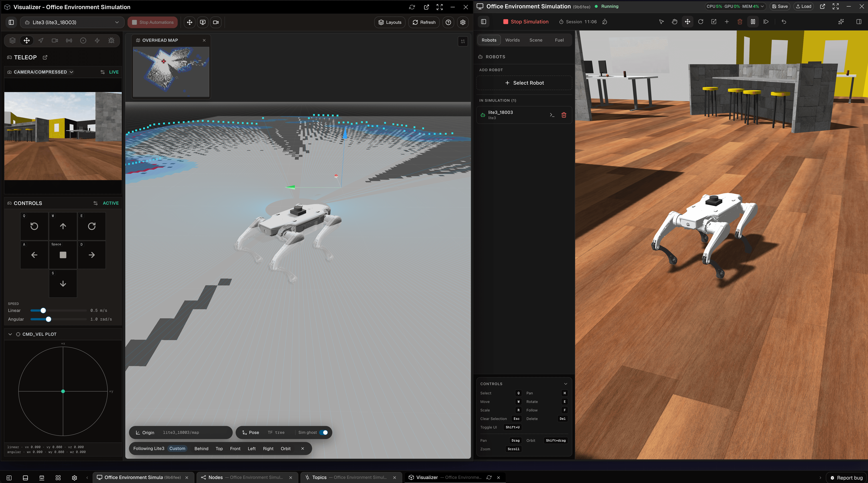Select the teleop move icon in panel strip
The image size is (868, 483).
click(27, 40)
